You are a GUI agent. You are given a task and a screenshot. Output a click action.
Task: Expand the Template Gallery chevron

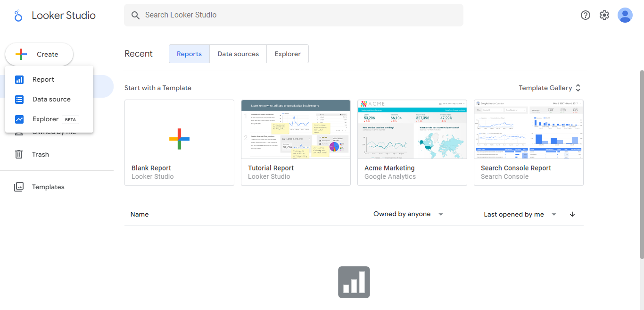(578, 88)
